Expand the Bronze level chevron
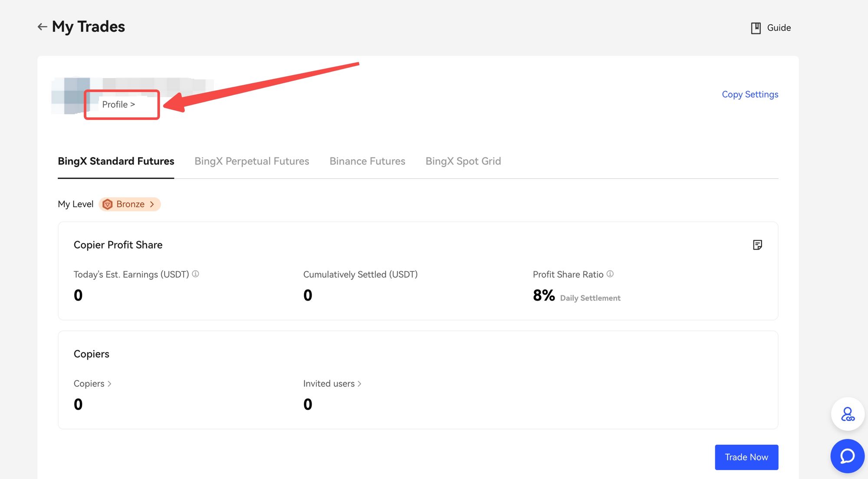The image size is (868, 479). 152,204
